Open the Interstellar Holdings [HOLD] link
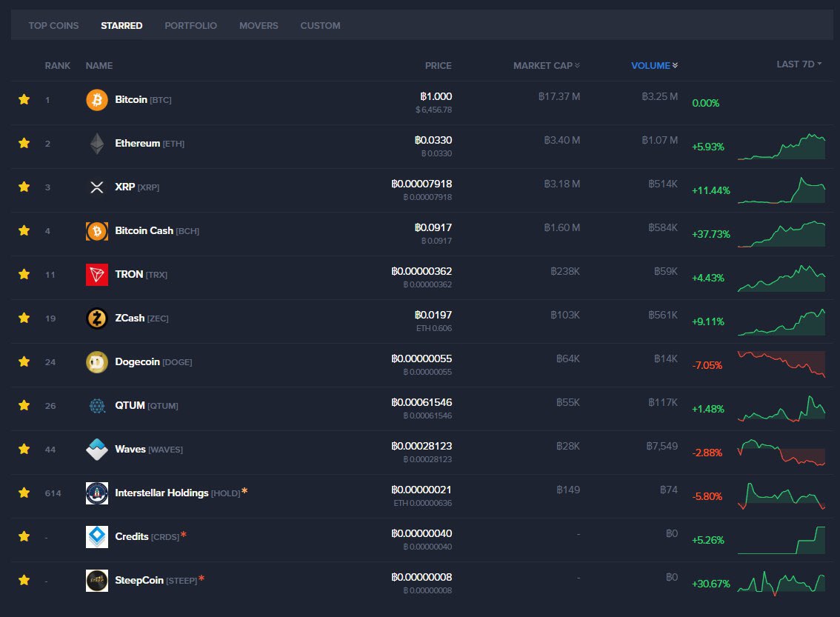The width and height of the screenshot is (840, 617). 177,493
